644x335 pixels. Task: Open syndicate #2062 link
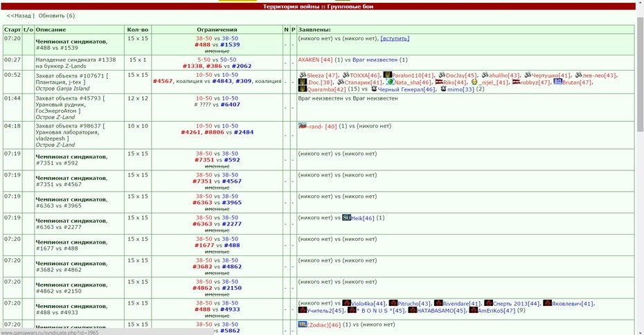pyautogui.click(x=242, y=66)
